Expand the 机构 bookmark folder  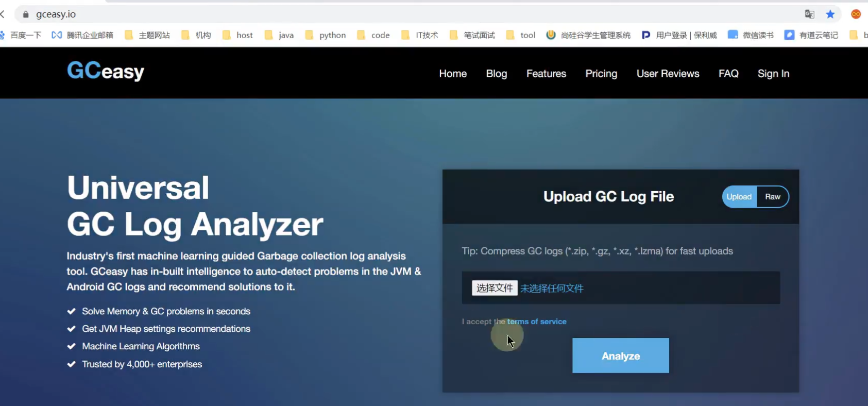[x=196, y=35]
